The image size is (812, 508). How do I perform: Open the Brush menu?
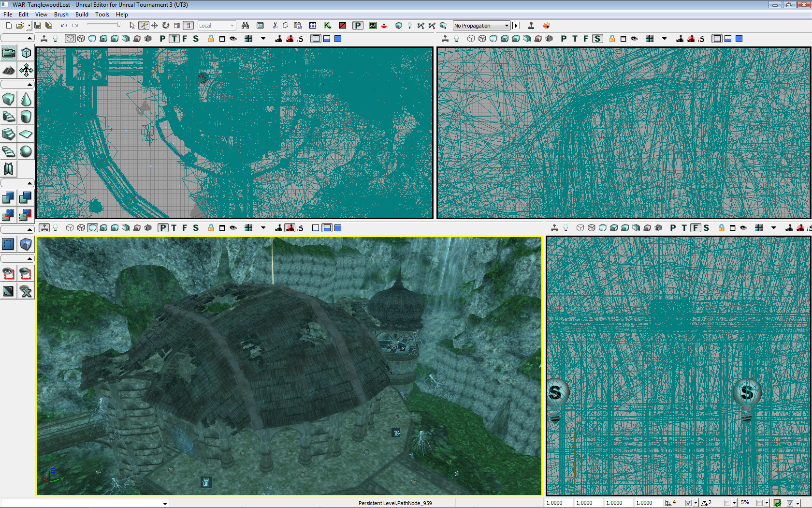tap(61, 15)
